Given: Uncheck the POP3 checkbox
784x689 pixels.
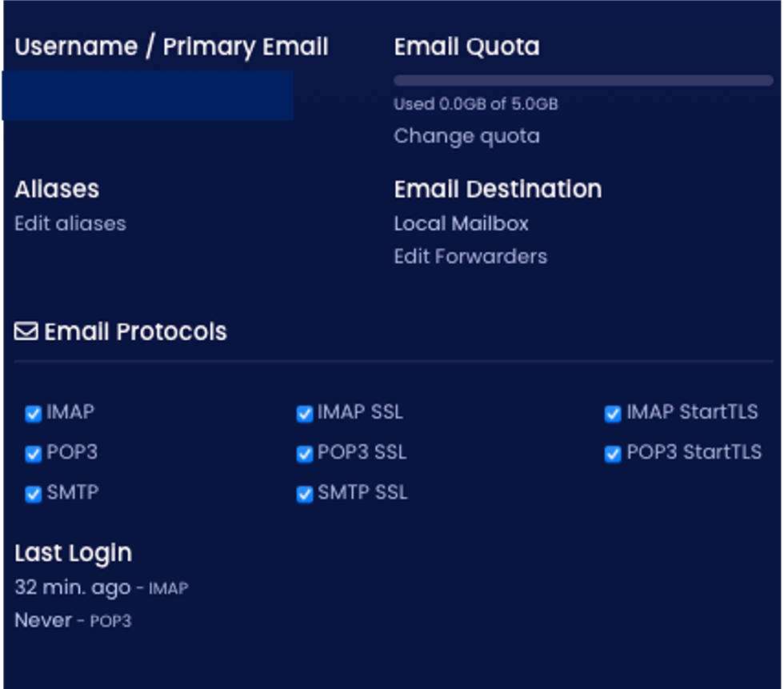Looking at the screenshot, I should coord(34,454).
